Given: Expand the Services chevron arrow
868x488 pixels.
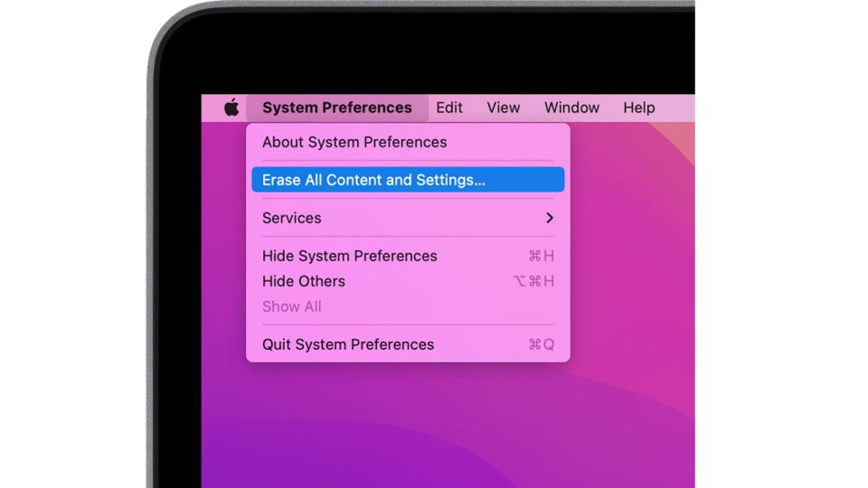Looking at the screenshot, I should [549, 218].
